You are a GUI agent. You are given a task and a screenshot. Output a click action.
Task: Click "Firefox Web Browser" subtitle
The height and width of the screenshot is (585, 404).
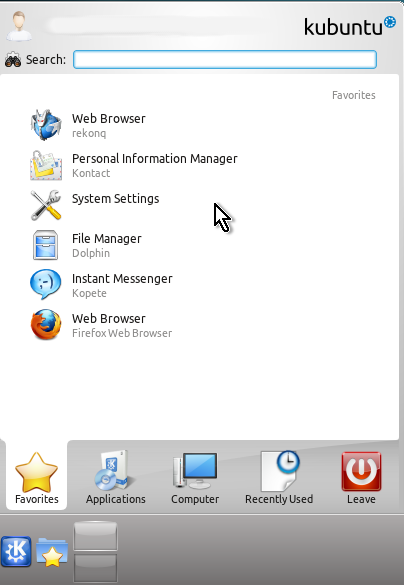point(122,333)
